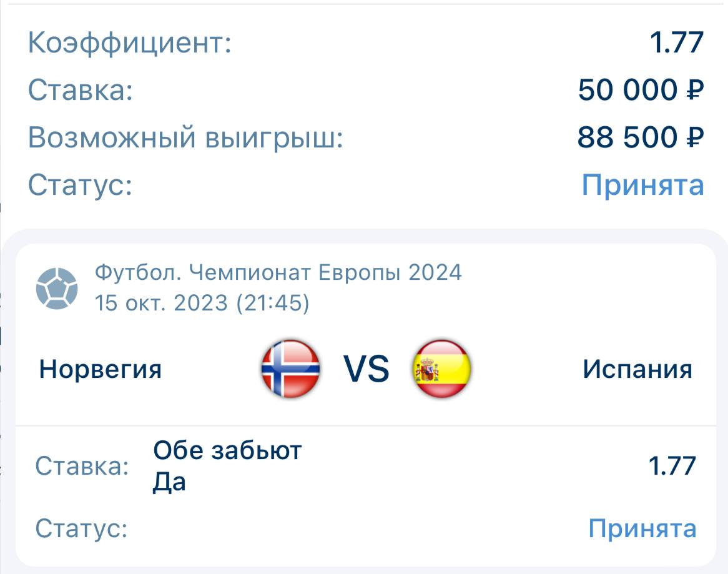Screen dimensions: 728x574
Task: Click the Статус label inside the match card
Action: [x=81, y=529]
